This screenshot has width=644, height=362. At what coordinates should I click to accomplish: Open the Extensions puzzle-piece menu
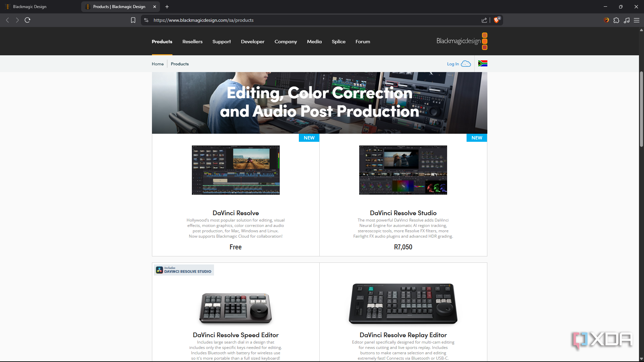tap(616, 20)
